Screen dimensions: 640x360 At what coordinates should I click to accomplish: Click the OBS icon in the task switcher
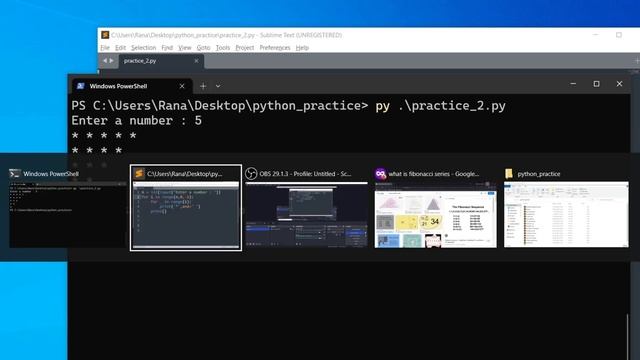(x=251, y=173)
